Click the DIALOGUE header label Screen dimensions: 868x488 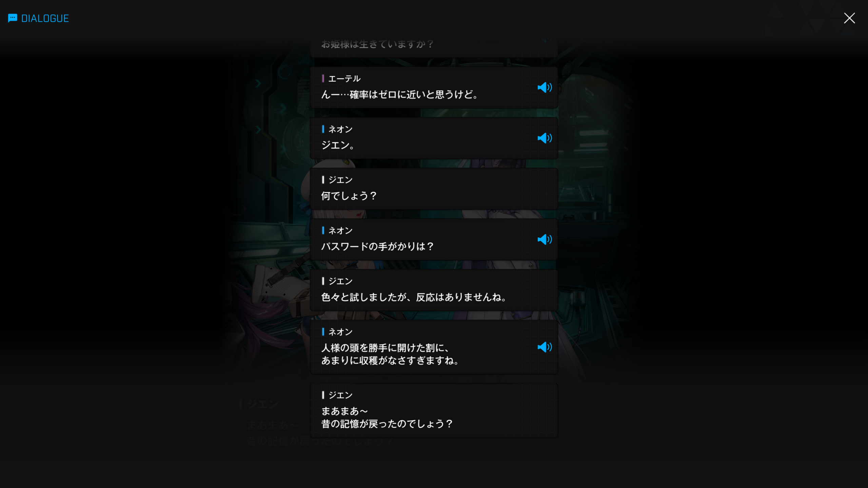point(45,18)
